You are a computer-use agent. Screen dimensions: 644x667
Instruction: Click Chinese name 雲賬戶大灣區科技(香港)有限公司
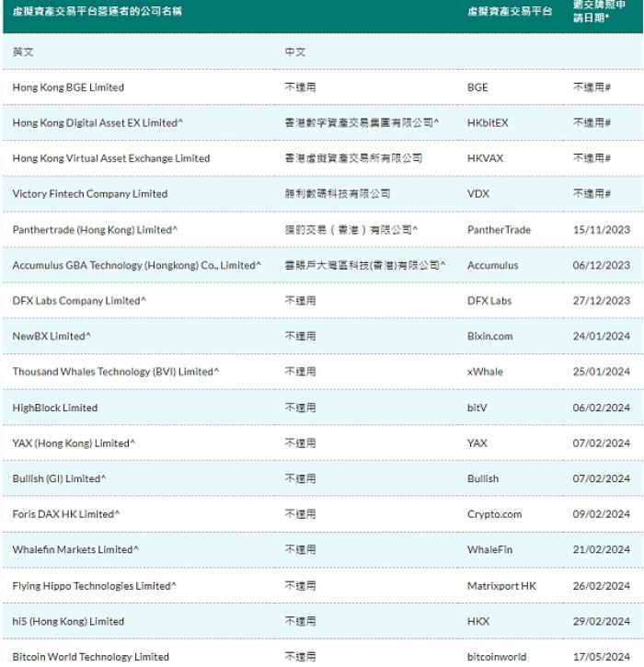click(x=365, y=266)
